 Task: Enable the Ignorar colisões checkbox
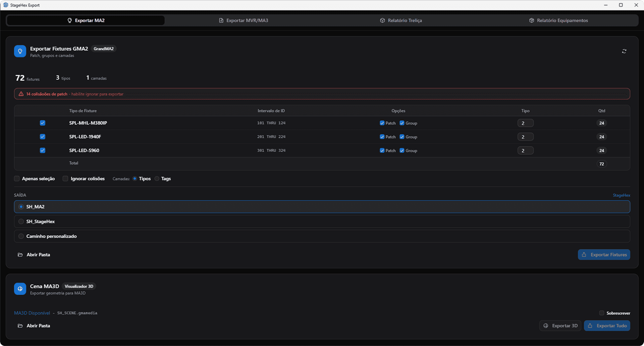tap(65, 179)
